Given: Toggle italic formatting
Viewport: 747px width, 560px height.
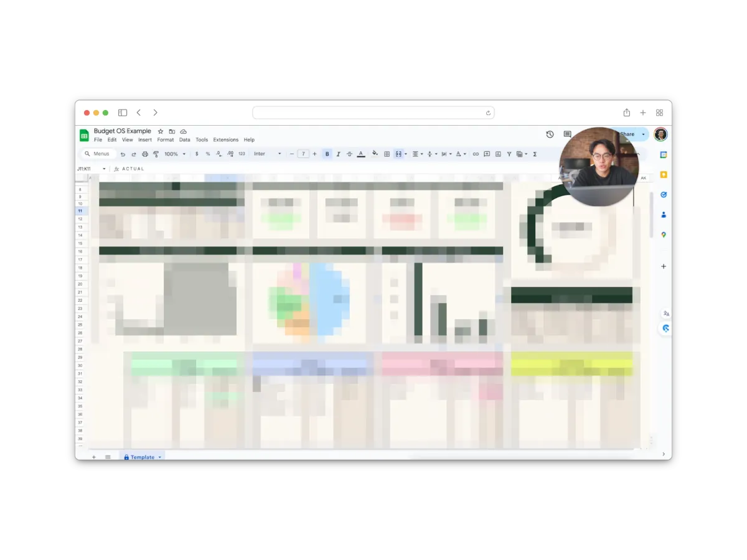Looking at the screenshot, I should pyautogui.click(x=338, y=154).
